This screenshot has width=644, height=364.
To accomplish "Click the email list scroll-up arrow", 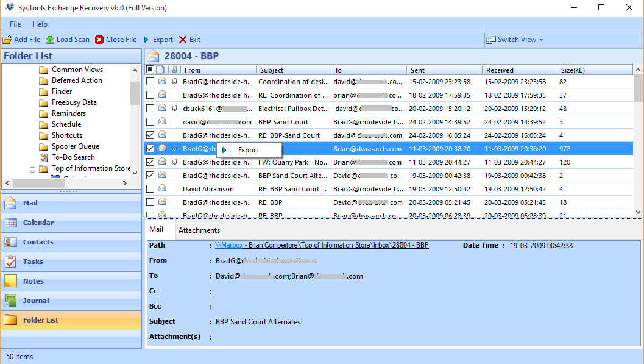I will 638,70.
